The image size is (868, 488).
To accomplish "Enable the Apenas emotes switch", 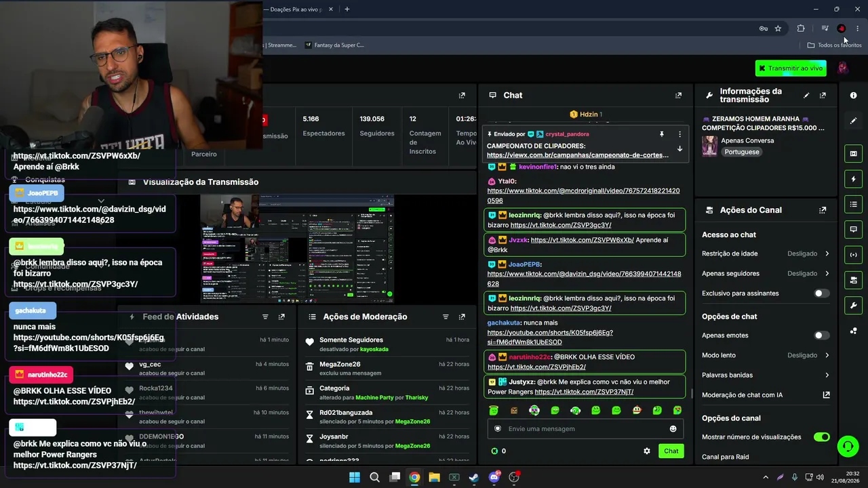I will pos(821,335).
